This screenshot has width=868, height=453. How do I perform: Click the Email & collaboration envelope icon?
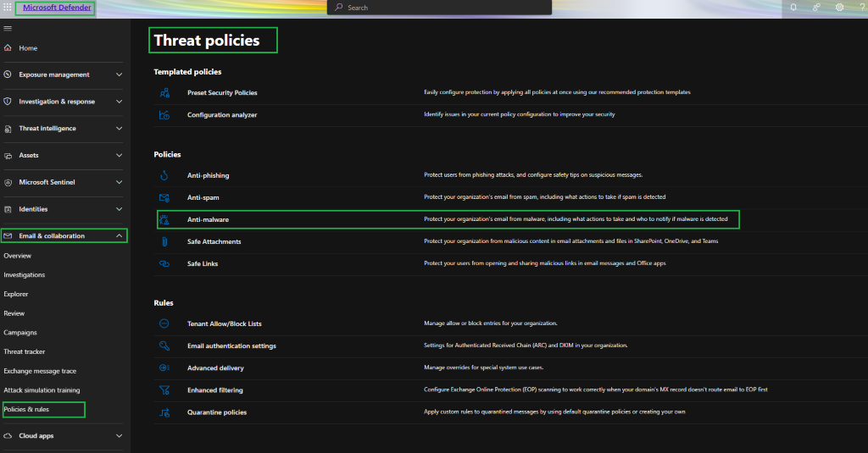click(x=8, y=236)
